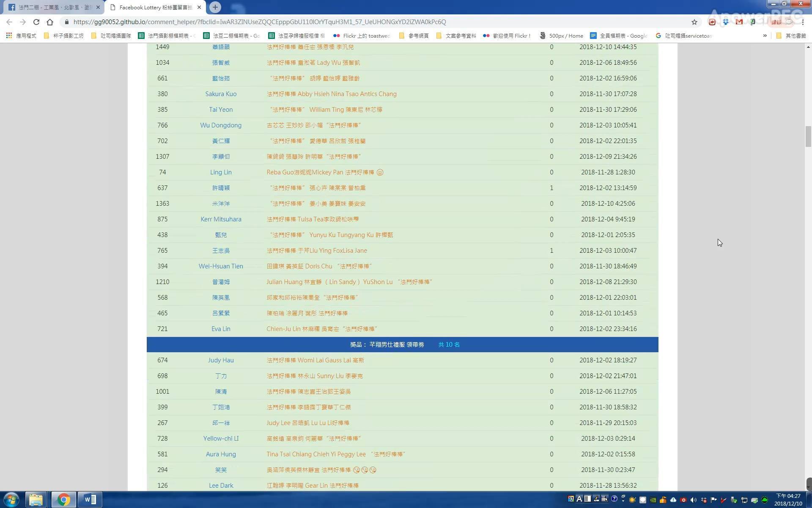Viewport: 812px width, 508px height.
Task: Open a new browser tab
Action: click(215, 7)
